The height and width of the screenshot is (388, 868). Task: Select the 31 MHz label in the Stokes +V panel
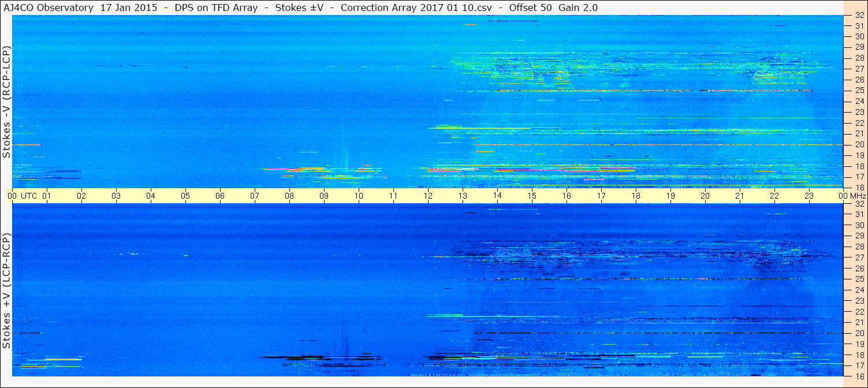[x=859, y=214]
